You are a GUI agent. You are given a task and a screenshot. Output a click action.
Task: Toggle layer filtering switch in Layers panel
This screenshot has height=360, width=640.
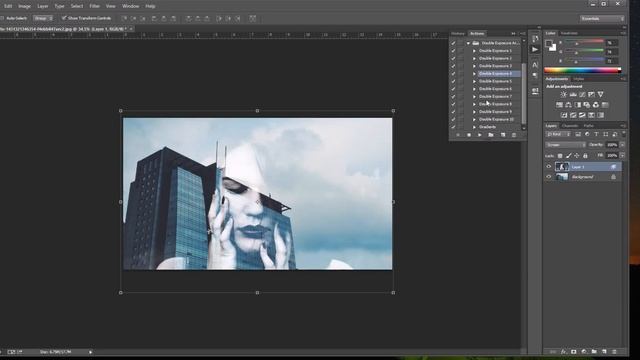pyautogui.click(x=623, y=133)
